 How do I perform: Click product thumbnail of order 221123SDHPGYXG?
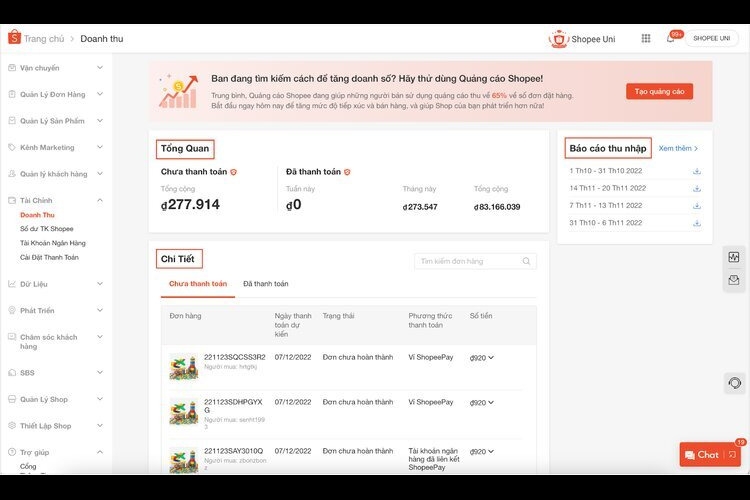tap(184, 412)
